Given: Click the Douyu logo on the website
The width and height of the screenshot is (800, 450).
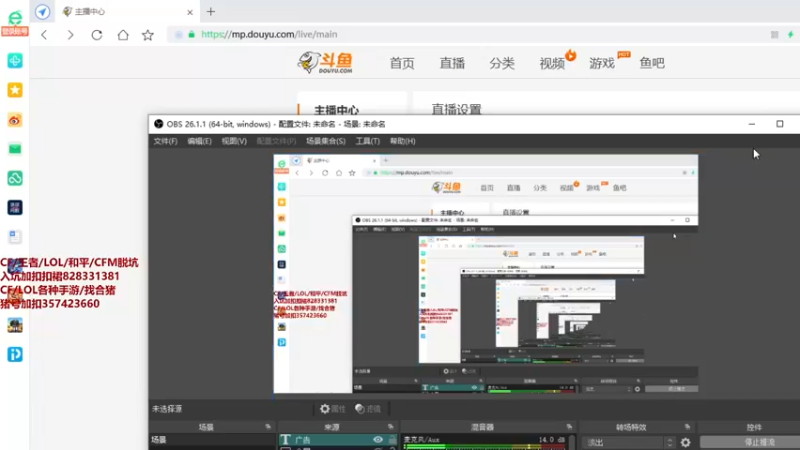Looking at the screenshot, I should 325,63.
